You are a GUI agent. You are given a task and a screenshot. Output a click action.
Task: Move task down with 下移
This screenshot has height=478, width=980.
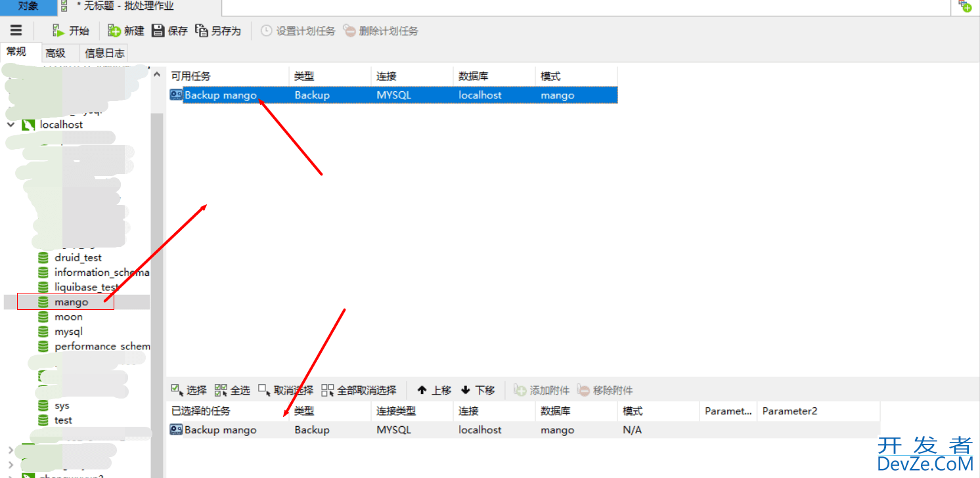click(478, 390)
